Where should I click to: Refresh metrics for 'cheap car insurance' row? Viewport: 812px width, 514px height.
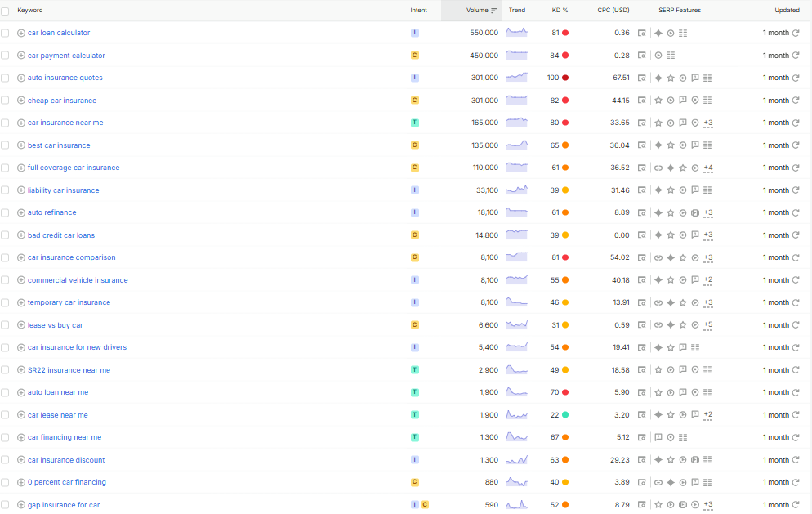[x=796, y=100]
